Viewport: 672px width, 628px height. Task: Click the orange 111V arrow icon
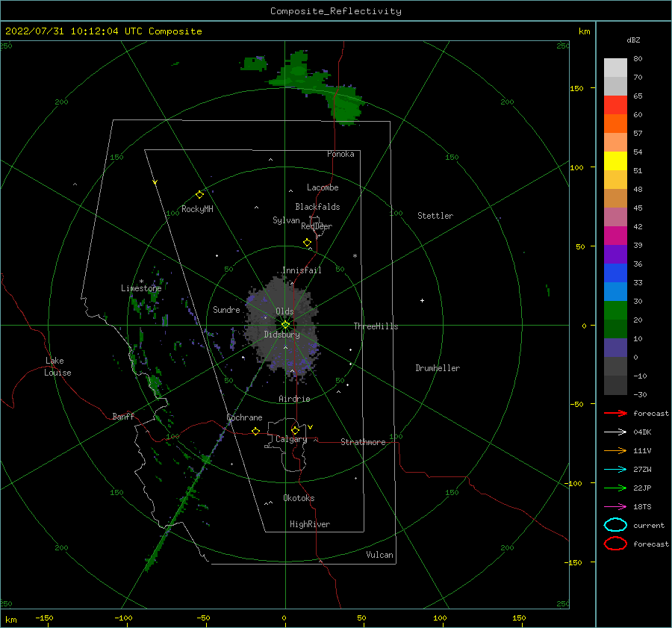(x=615, y=450)
